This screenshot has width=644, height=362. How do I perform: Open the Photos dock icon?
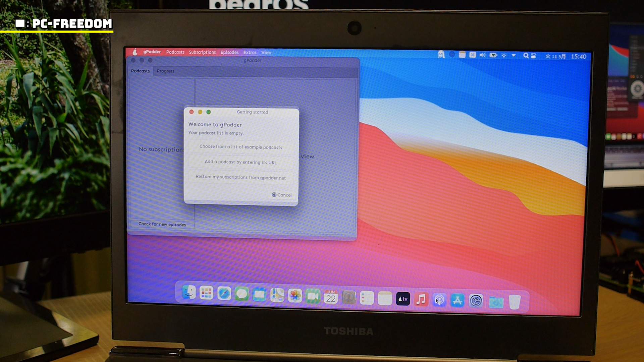pyautogui.click(x=295, y=296)
